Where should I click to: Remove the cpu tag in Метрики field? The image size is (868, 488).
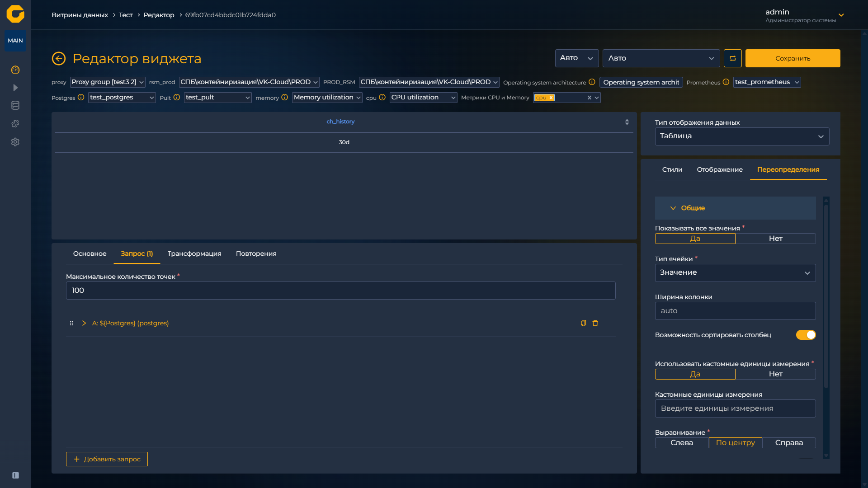click(551, 98)
